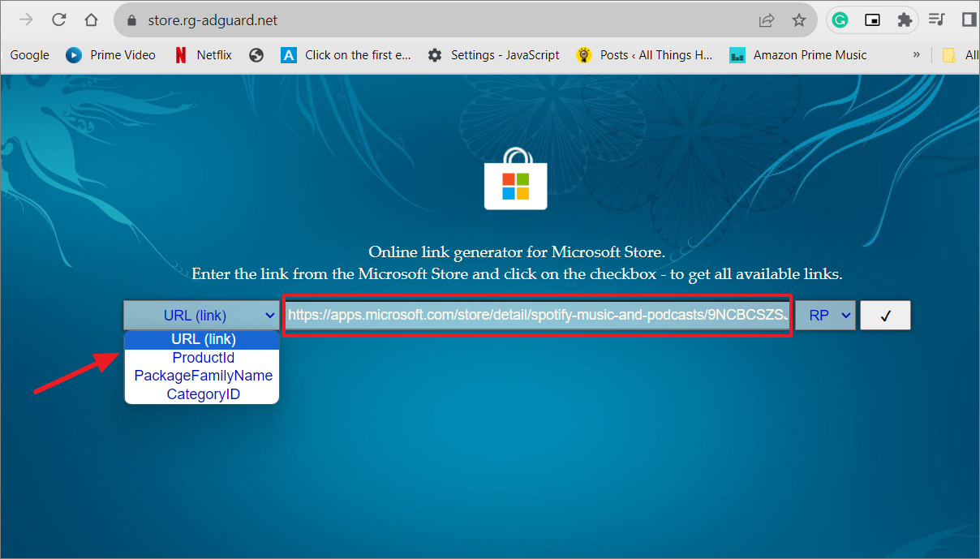The height and width of the screenshot is (559, 980).
Task: Open Prime Video bookmark
Action: click(x=110, y=55)
